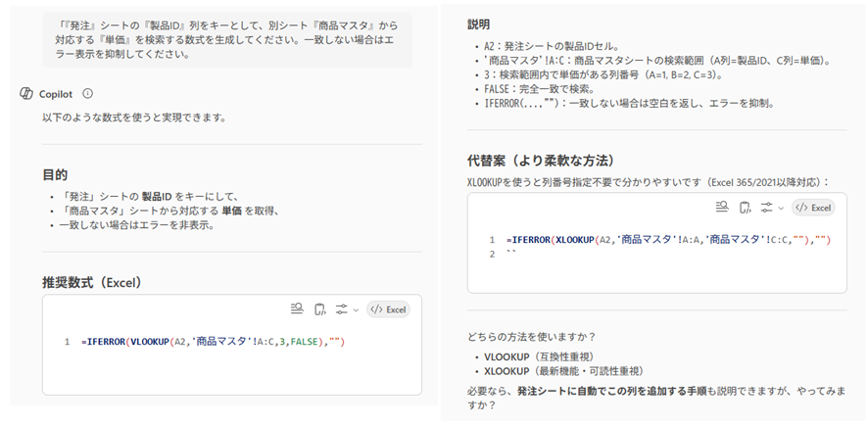Screen dimensions: 868x426
Task: Click the heading 目的
Action: pos(55,175)
